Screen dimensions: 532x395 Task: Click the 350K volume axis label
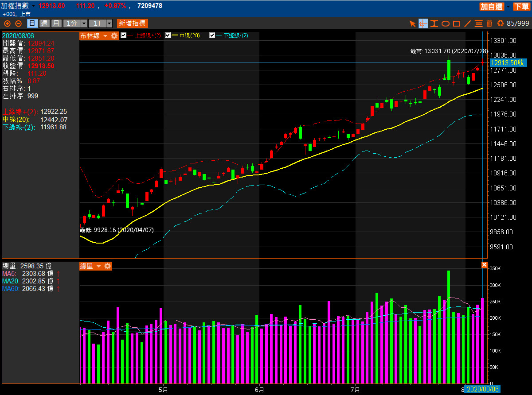pos(495,268)
